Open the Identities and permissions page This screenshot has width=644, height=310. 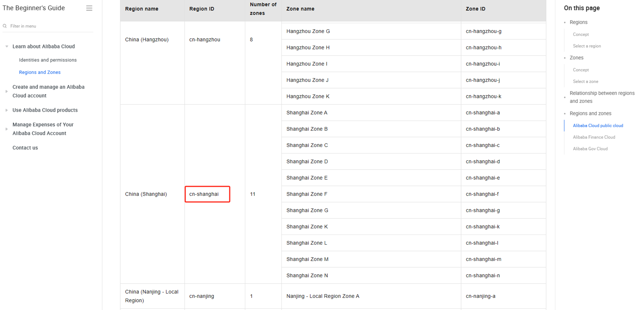click(x=48, y=60)
